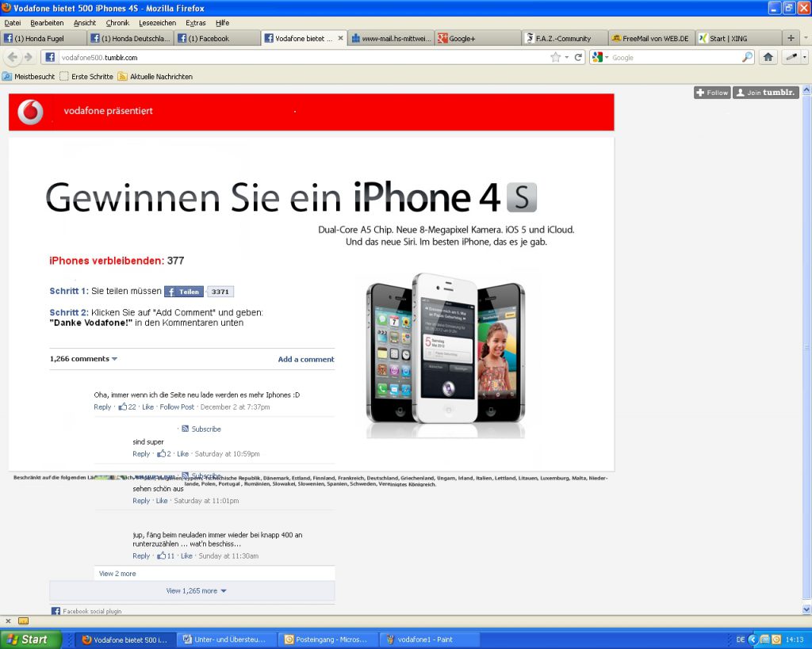Click the Google search input field
This screenshot has height=649, width=812.
tap(676, 57)
